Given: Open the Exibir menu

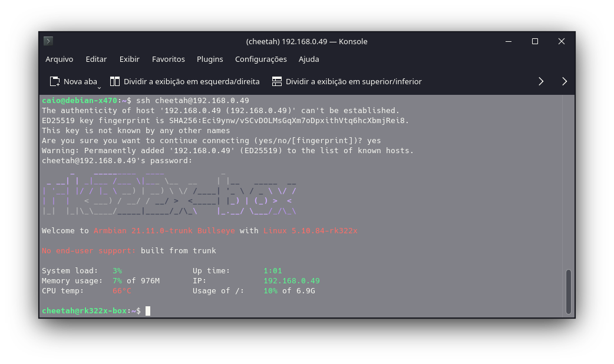Looking at the screenshot, I should tap(129, 59).
